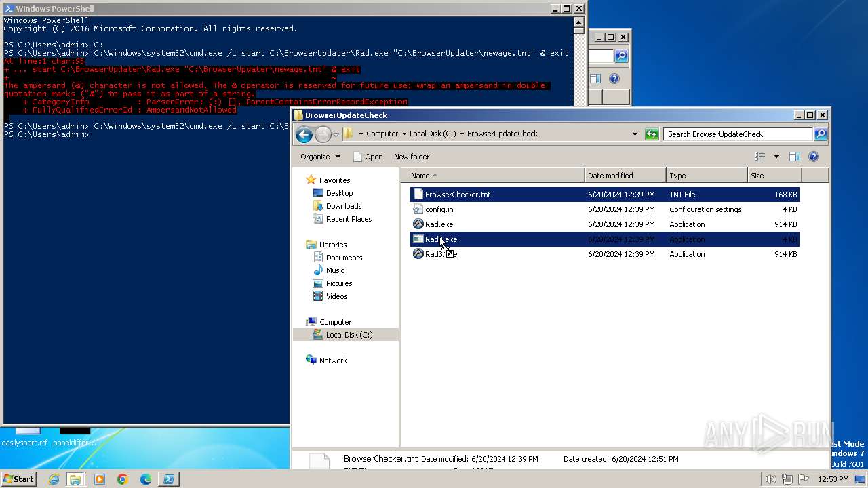868x488 pixels.
Task: Open the view options dropdown arrow
Action: point(776,157)
